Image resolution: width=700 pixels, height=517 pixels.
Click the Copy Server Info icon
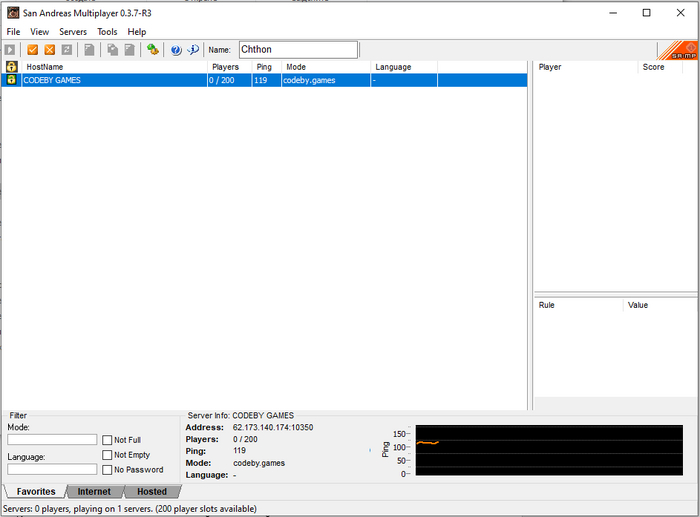(x=112, y=50)
